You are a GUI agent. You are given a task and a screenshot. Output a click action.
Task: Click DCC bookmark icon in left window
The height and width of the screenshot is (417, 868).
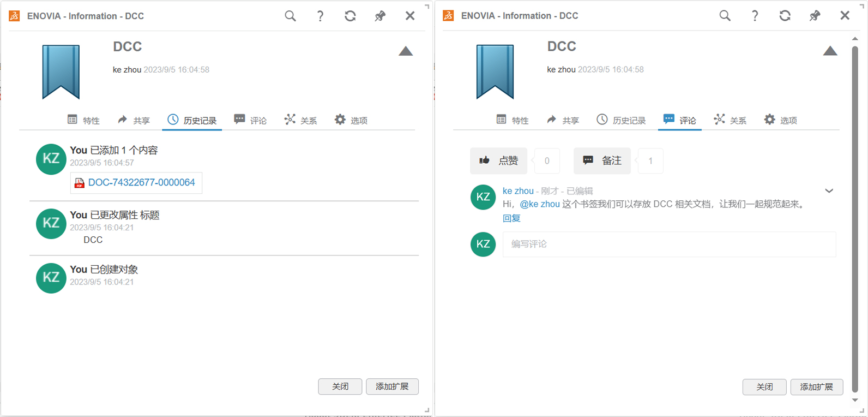coord(61,72)
